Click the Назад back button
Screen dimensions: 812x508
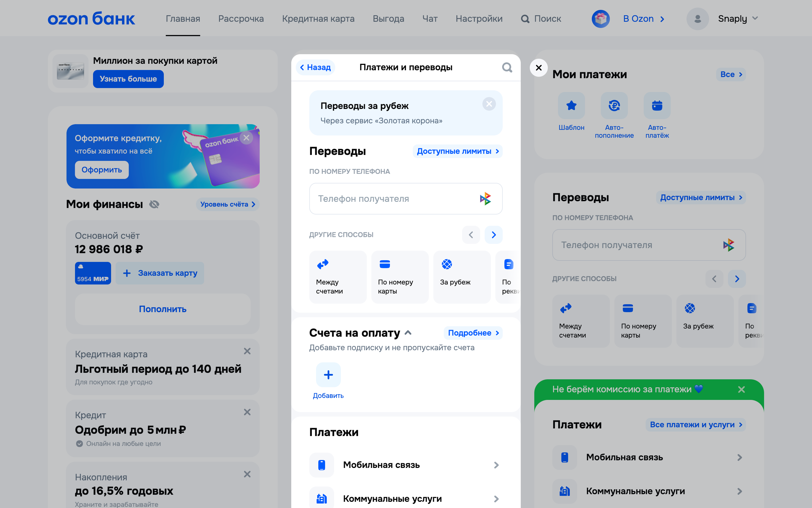pos(315,67)
